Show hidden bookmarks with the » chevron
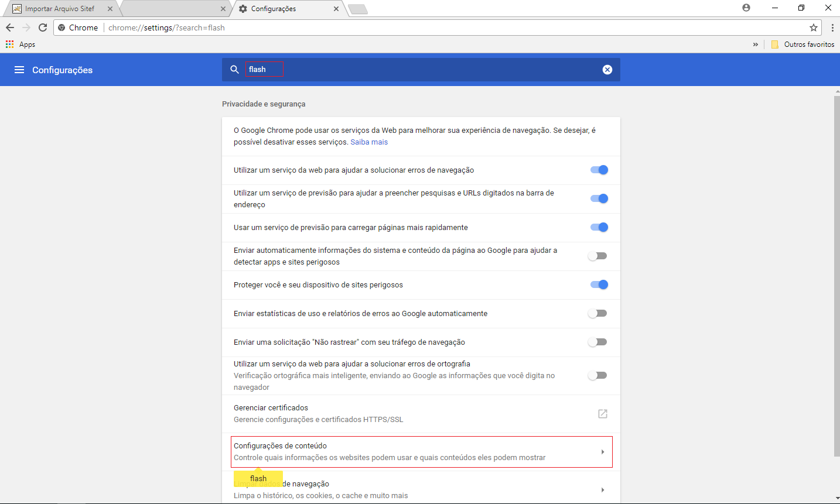Screen dimensions: 840x504 (756, 44)
